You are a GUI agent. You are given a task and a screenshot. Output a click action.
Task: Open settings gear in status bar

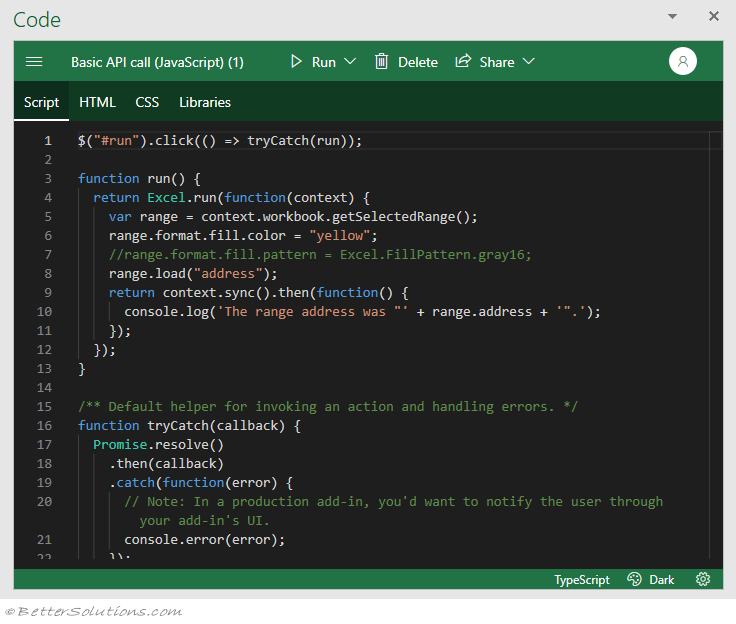[x=703, y=580]
